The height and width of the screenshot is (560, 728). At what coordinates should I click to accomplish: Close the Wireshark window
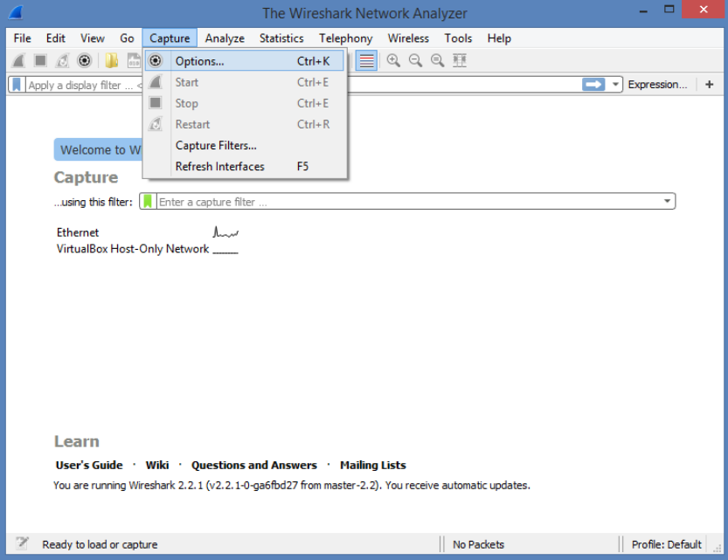point(704,9)
